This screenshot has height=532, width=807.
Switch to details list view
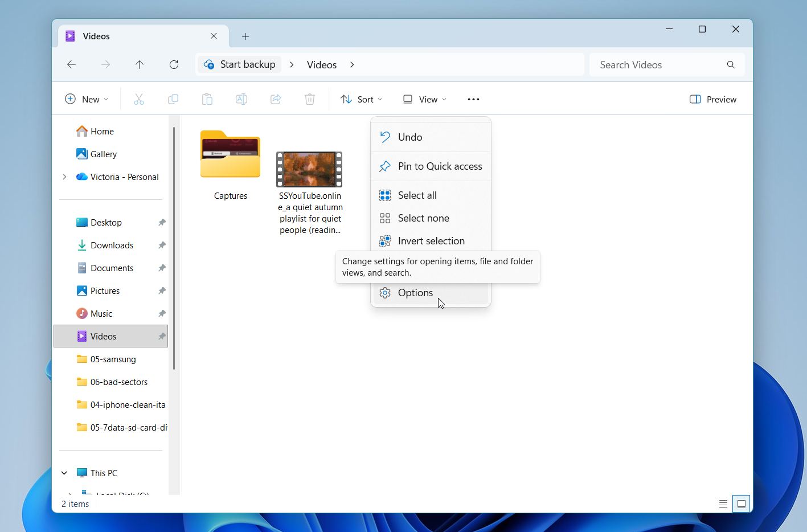tap(723, 504)
